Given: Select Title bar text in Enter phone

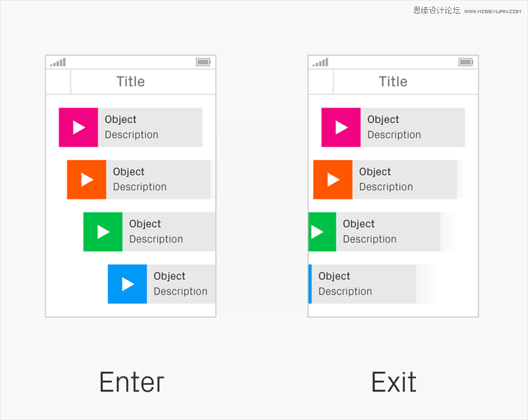Looking at the screenshot, I should [x=131, y=81].
